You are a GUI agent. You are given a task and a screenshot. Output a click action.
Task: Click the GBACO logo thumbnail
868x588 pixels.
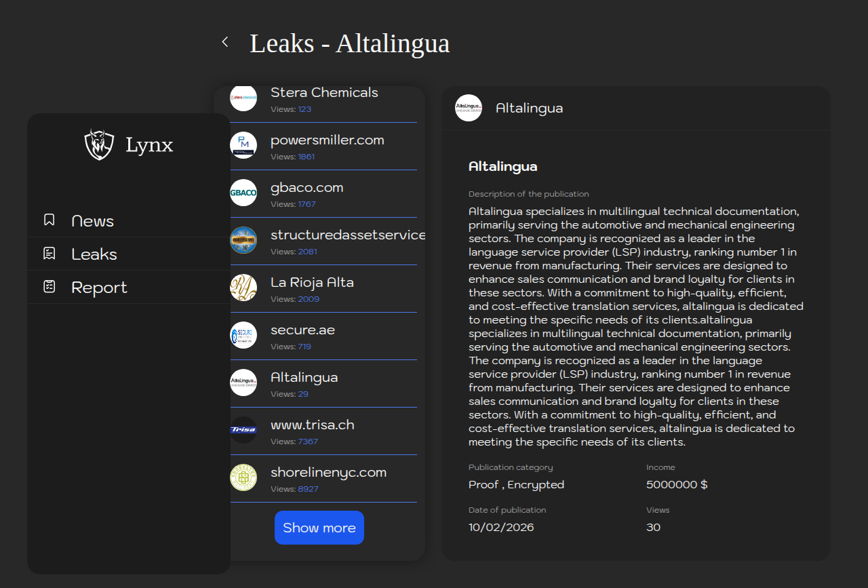[243, 193]
